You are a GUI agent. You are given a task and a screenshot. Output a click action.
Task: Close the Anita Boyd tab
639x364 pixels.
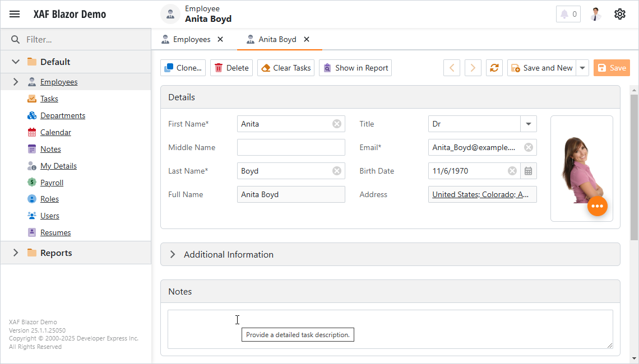[307, 39]
